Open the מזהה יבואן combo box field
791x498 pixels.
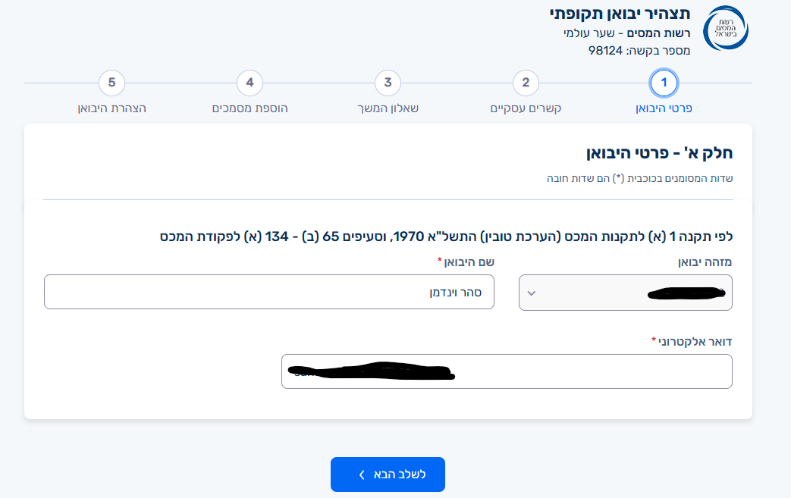(626, 293)
